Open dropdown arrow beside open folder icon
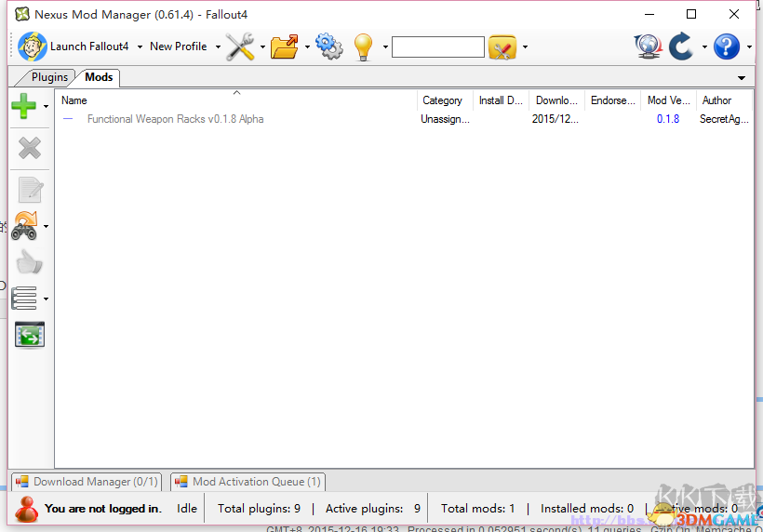This screenshot has width=763, height=532. (307, 47)
